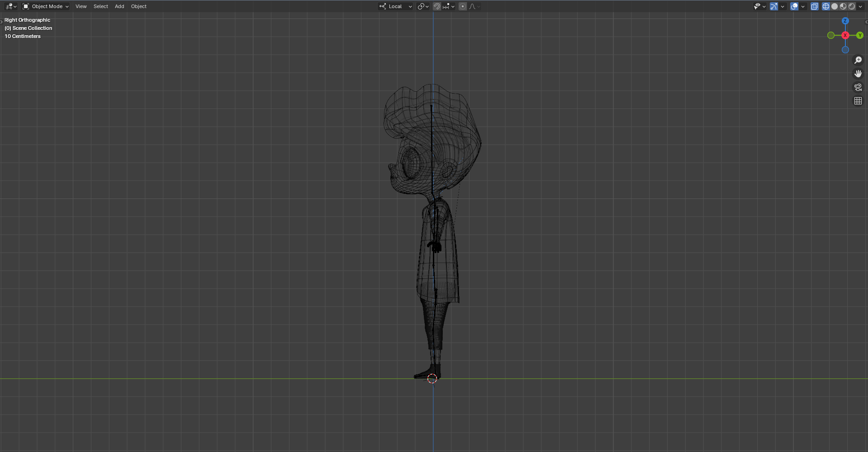The width and height of the screenshot is (868, 452).
Task: Expand the sidebar using right-edge arrow
Action: coord(866,22)
